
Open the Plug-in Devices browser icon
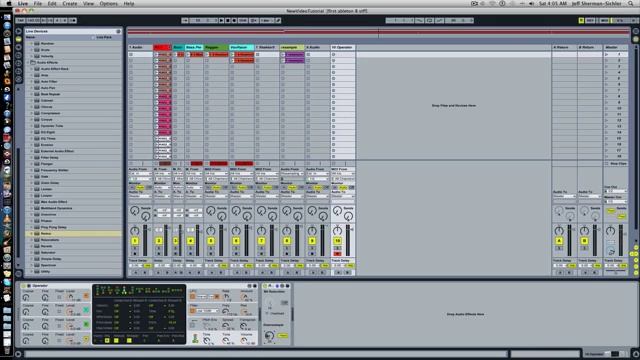coord(19,47)
